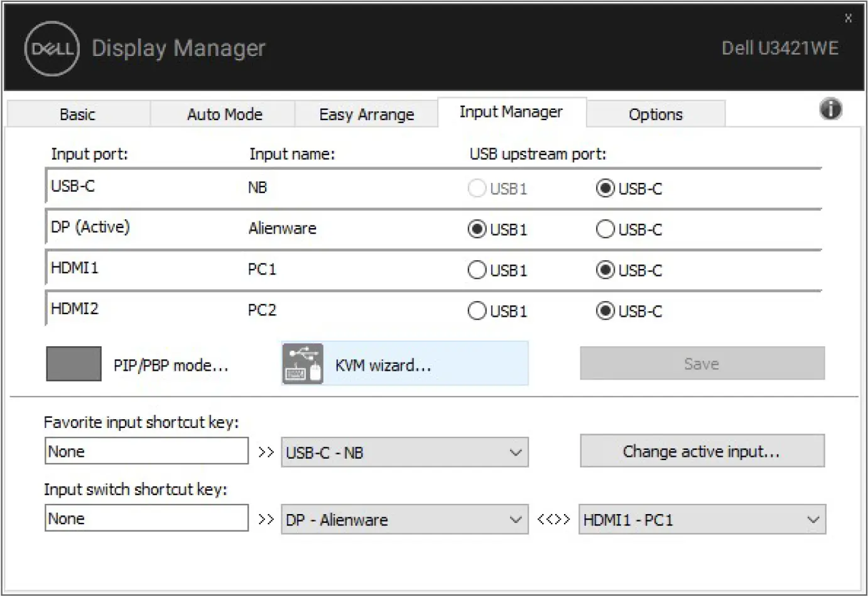Click the Save button
Screen dimensions: 868x597
[x=701, y=363]
